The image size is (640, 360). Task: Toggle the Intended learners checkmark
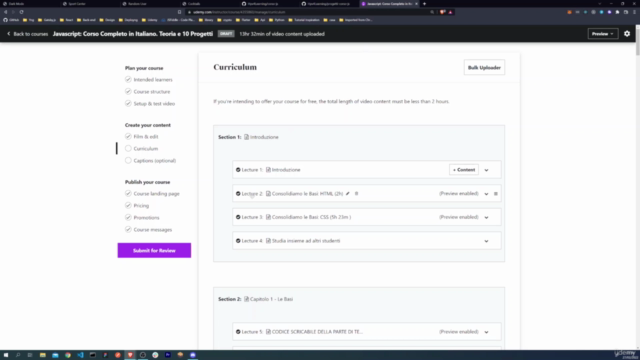pyautogui.click(x=128, y=80)
